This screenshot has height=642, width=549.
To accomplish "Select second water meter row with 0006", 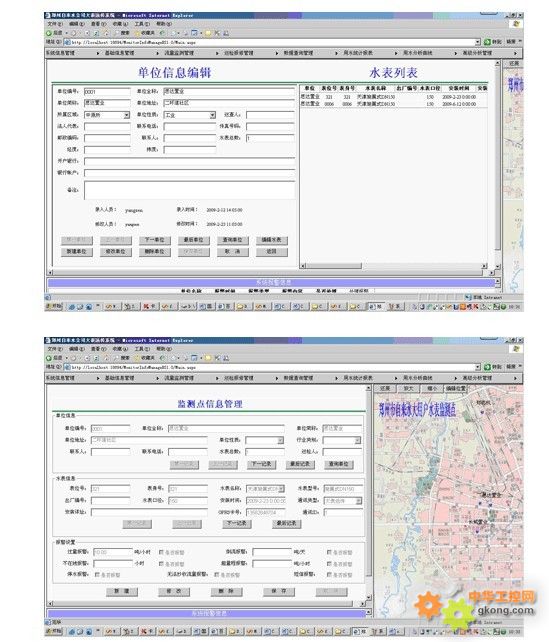I will click(x=393, y=104).
